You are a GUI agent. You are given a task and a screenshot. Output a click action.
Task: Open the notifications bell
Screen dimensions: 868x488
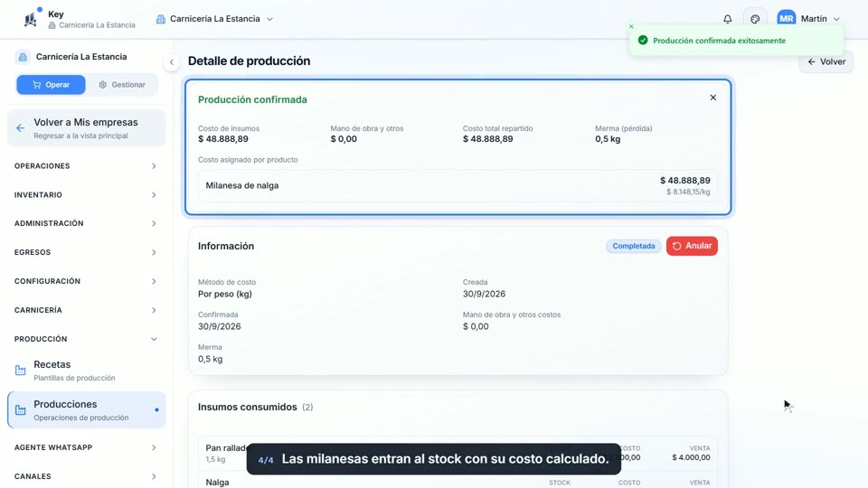[727, 19]
